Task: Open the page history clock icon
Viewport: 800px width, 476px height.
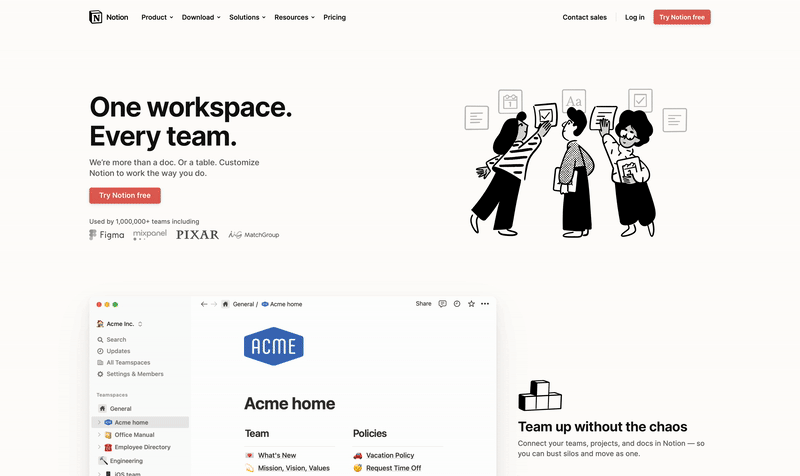Action: 457,304
